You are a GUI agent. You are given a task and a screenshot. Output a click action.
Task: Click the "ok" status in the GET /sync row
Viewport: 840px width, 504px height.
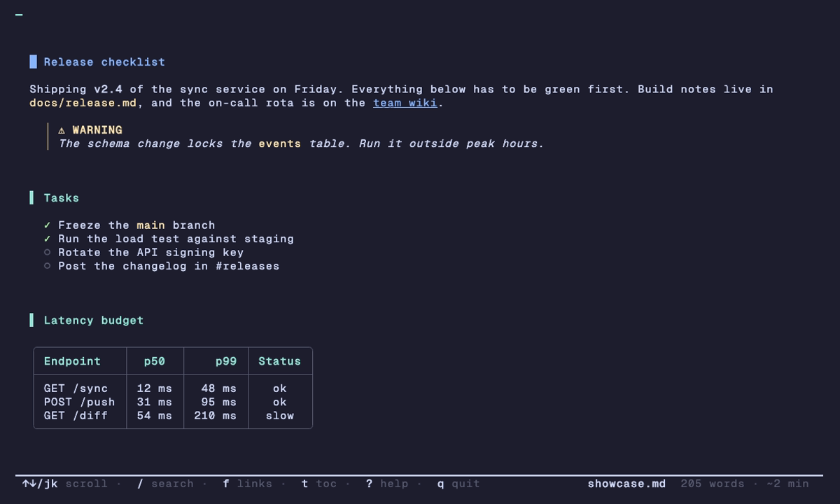(280, 388)
